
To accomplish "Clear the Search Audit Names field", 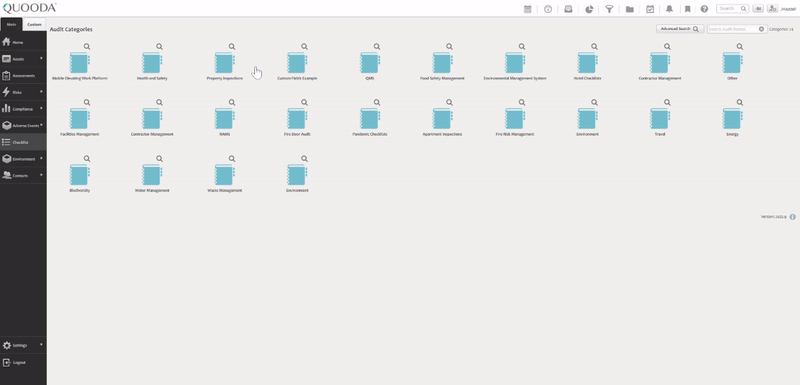I will coord(761,29).
